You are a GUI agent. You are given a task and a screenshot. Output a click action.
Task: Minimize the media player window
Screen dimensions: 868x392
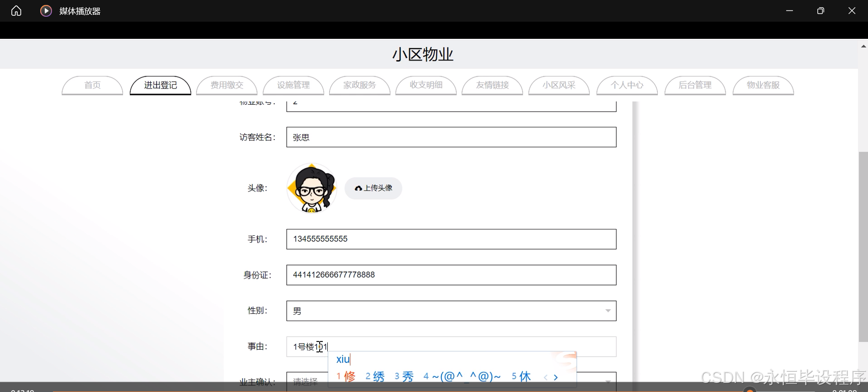790,10
